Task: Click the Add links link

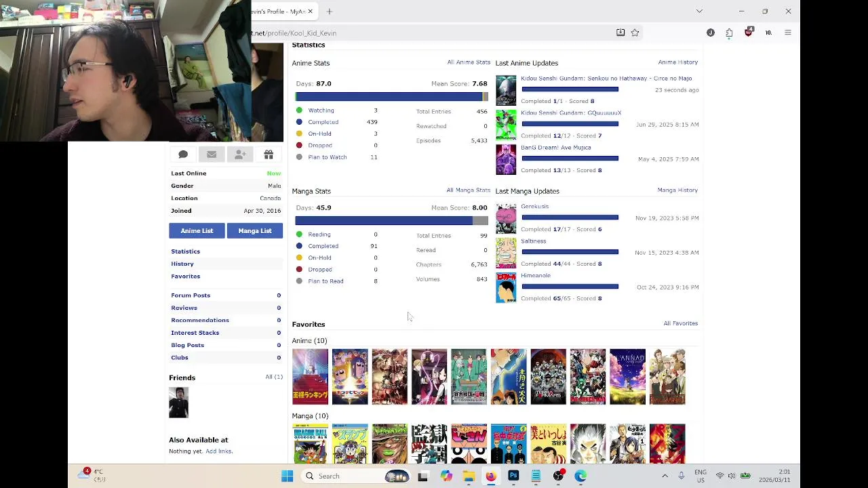Action: click(x=219, y=451)
